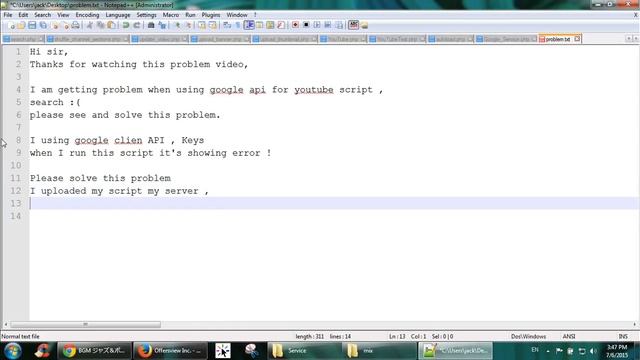Toggle the highlighted indent guide button
This screenshot has width=640, height=360.
[x=249, y=25]
